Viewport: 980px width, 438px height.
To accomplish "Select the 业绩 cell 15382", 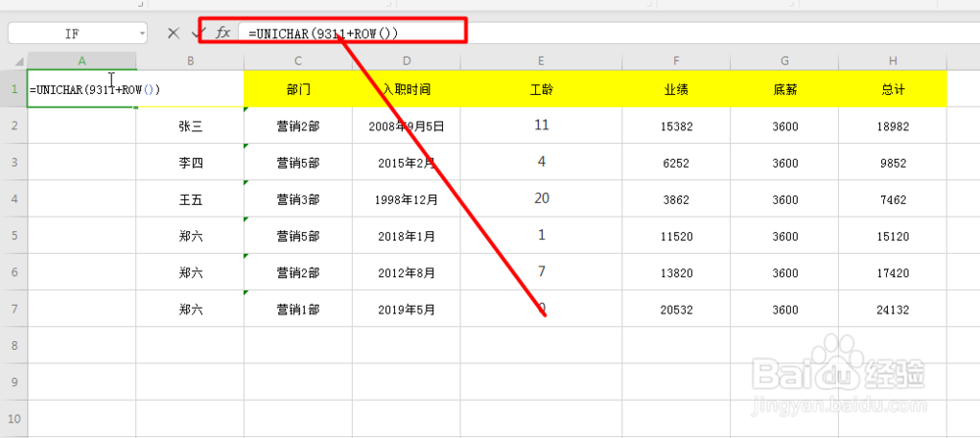I will pos(676,125).
